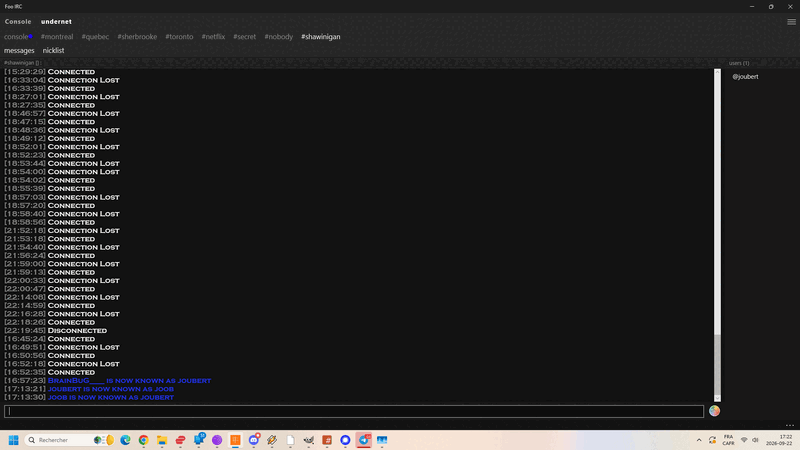800x450 pixels.
Task: Open the clock and date flyout
Action: coord(779,440)
